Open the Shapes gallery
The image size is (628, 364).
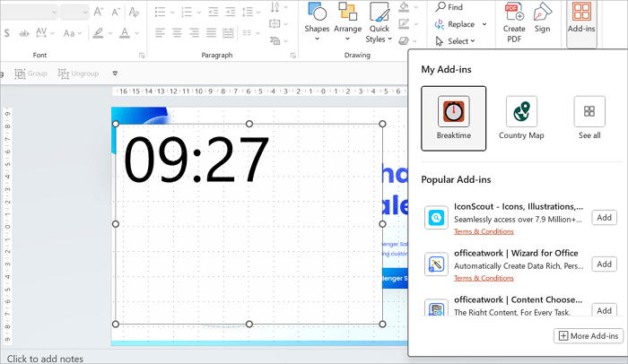coord(317,22)
